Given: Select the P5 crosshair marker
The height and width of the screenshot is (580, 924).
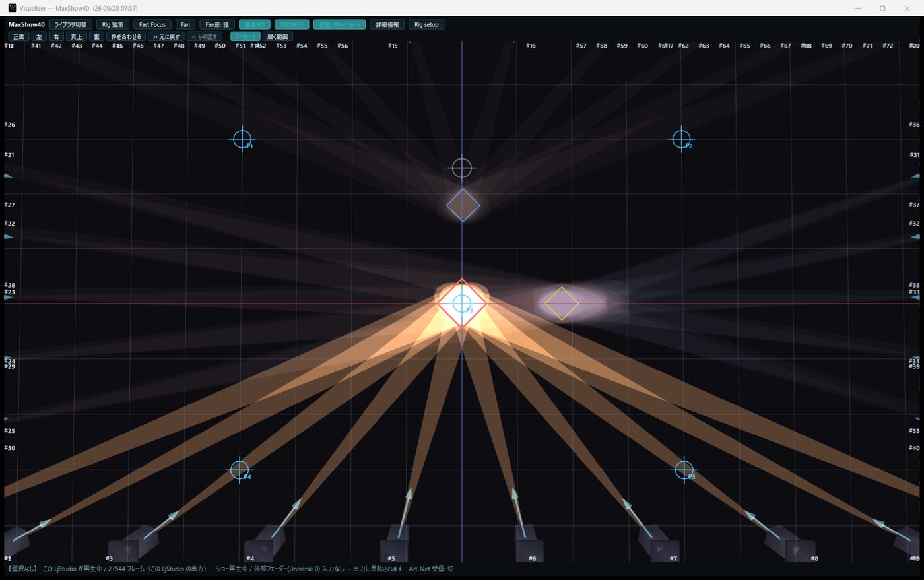Looking at the screenshot, I should point(684,470).
